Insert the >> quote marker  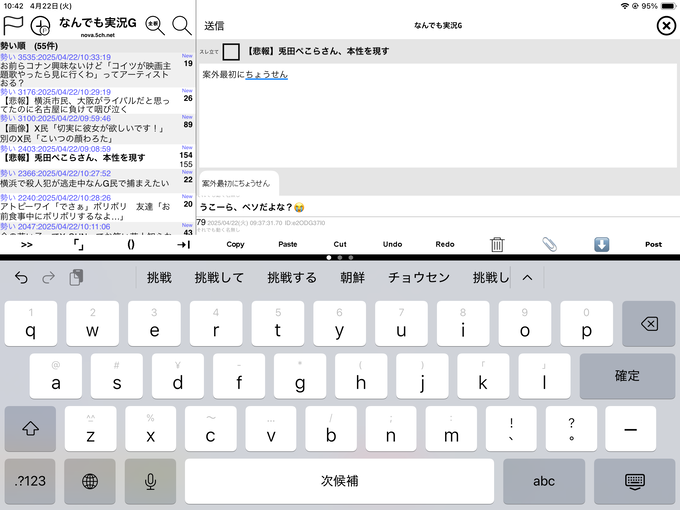pos(26,245)
